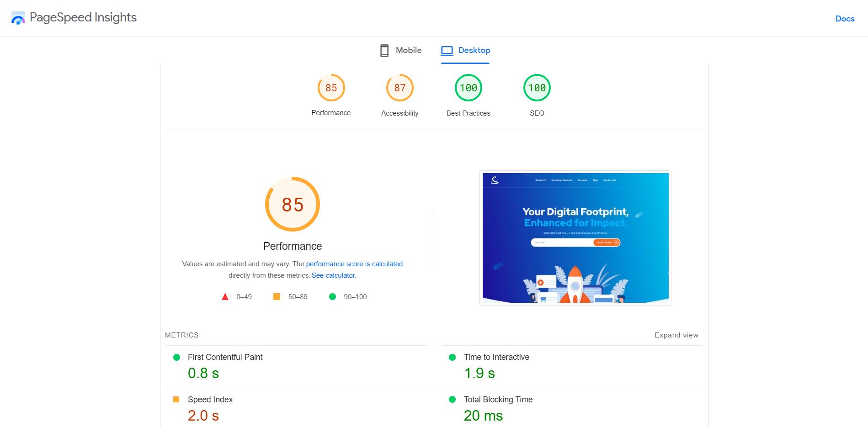This screenshot has width=868, height=427.
Task: Click the orange Speed Index indicator square
Action: (177, 400)
